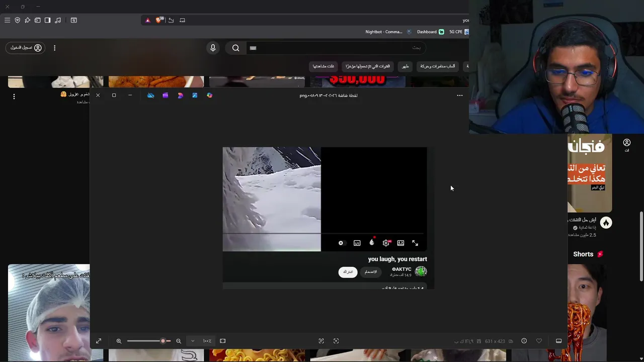Click the zoom out magnifier in Photos
The height and width of the screenshot is (362, 644).
click(178, 341)
